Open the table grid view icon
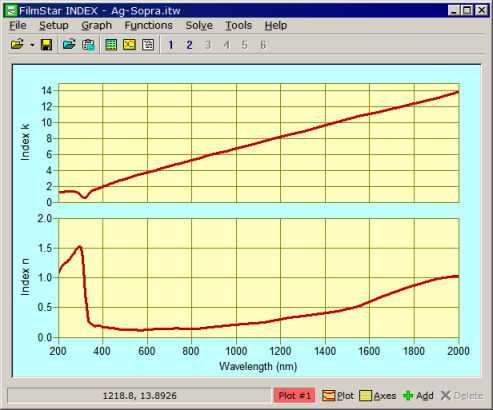The image size is (493, 410). [x=111, y=45]
